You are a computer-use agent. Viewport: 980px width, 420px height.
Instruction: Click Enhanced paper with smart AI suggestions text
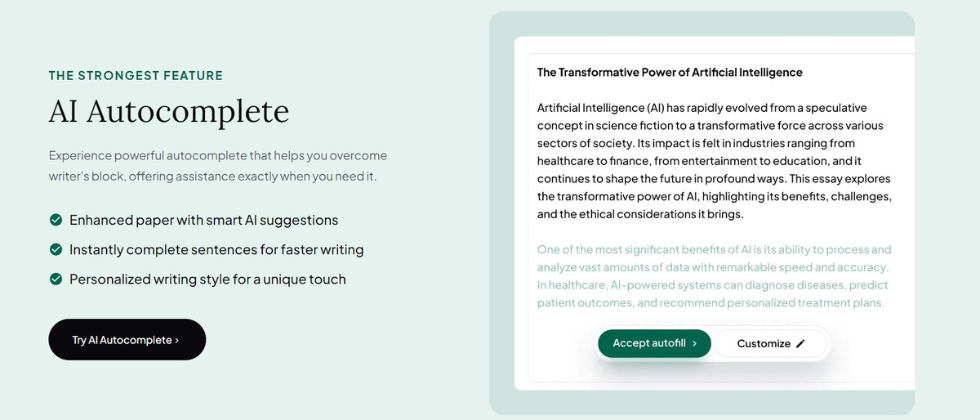pyautogui.click(x=203, y=220)
